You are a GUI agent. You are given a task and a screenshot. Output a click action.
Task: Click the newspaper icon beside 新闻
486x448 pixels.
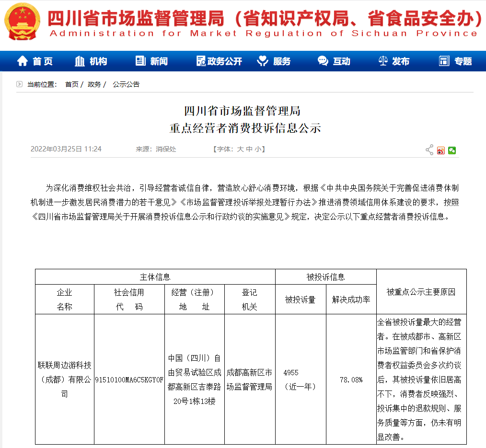tap(140, 61)
